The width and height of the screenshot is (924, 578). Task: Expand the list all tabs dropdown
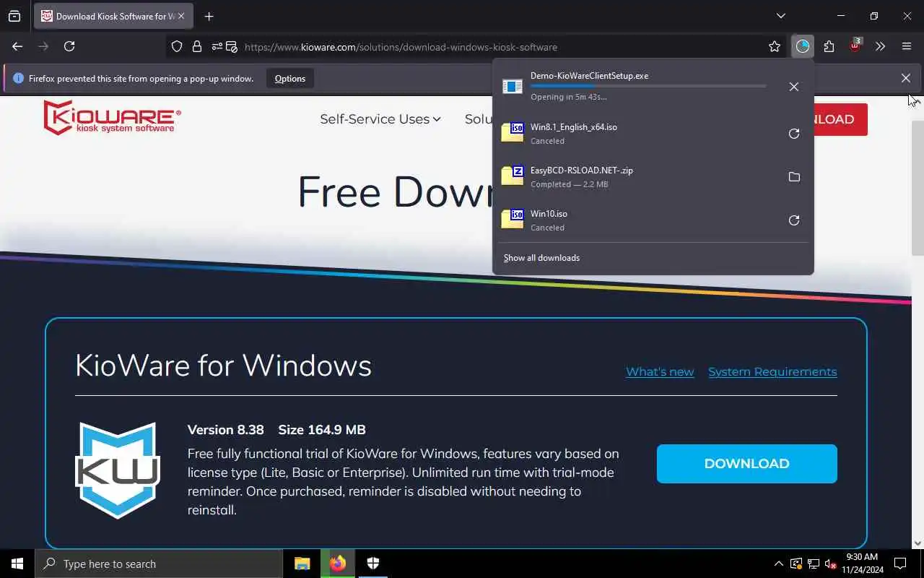pyautogui.click(x=780, y=16)
